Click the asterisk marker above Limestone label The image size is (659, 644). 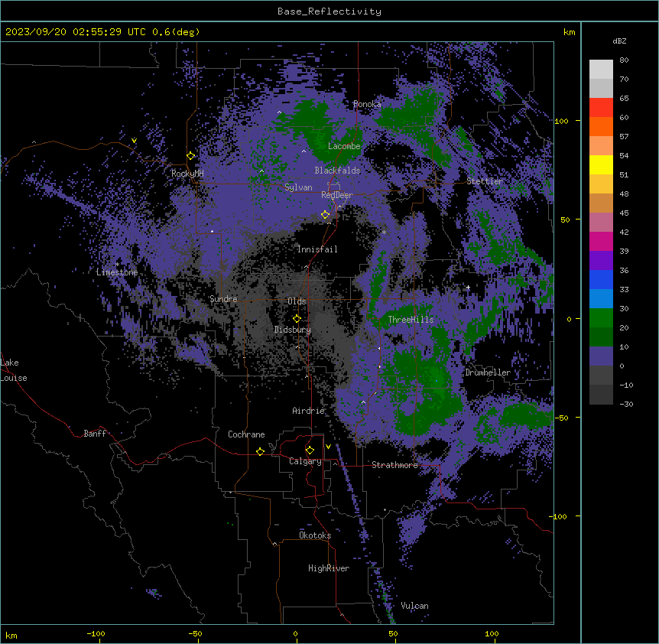118,265
